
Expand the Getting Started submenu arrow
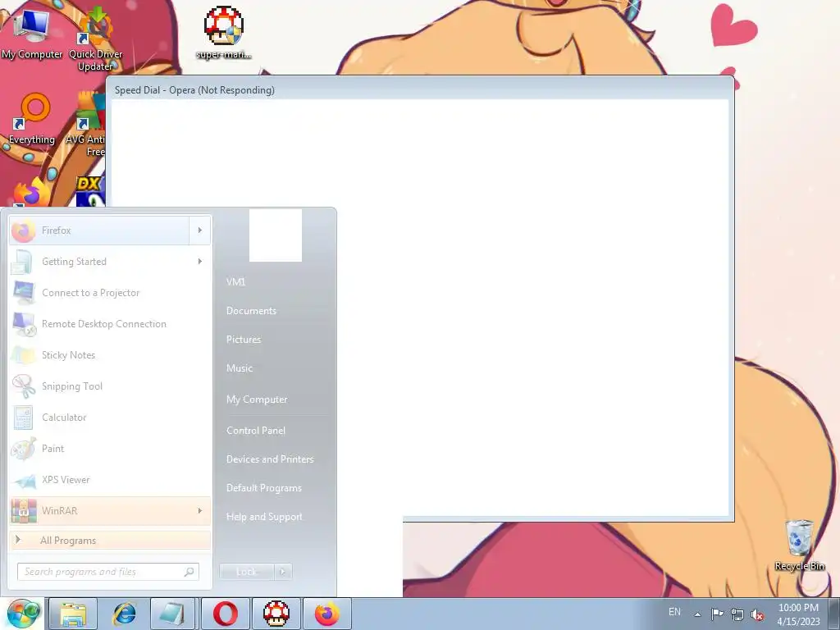(x=200, y=262)
